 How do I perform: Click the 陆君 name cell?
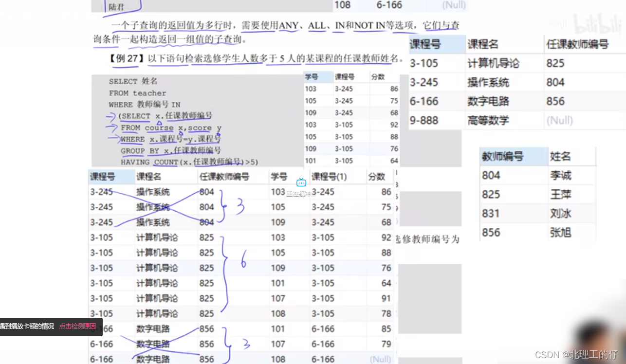pyautogui.click(x=116, y=7)
